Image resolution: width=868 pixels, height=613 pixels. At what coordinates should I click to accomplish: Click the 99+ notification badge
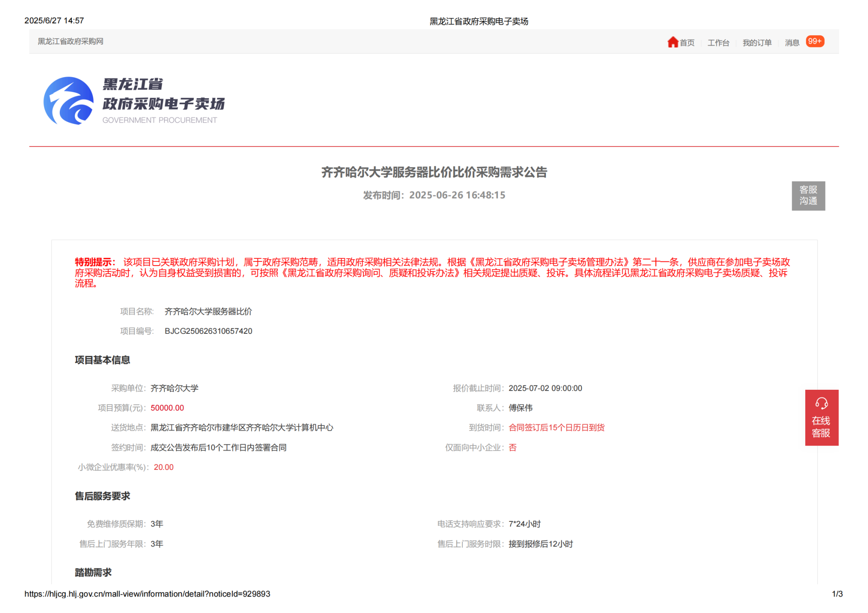click(x=815, y=42)
